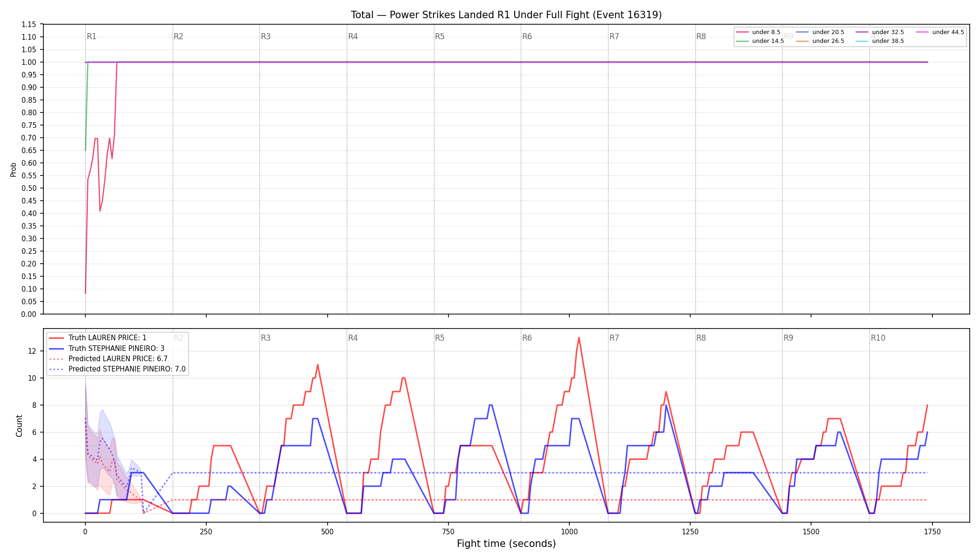Click the dotted red swatch for Predicted LAUREN PRICE
The width and height of the screenshot is (980, 560).
click(x=56, y=359)
